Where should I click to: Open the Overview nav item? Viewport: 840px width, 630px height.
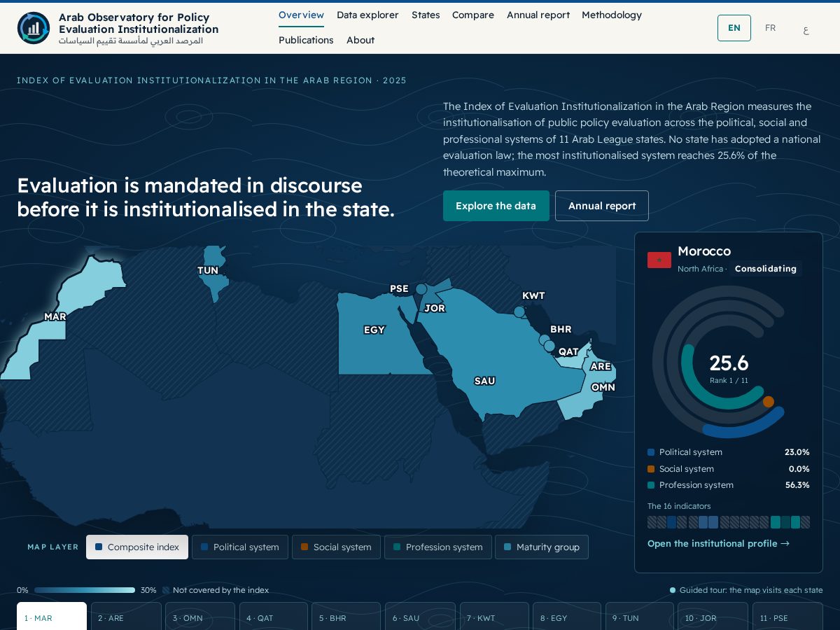point(301,15)
